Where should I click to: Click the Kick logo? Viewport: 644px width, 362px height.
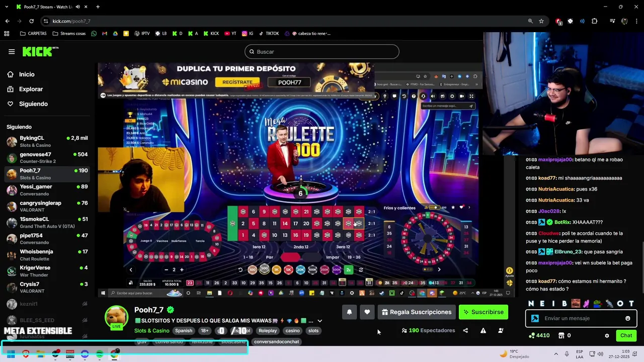click(40, 51)
